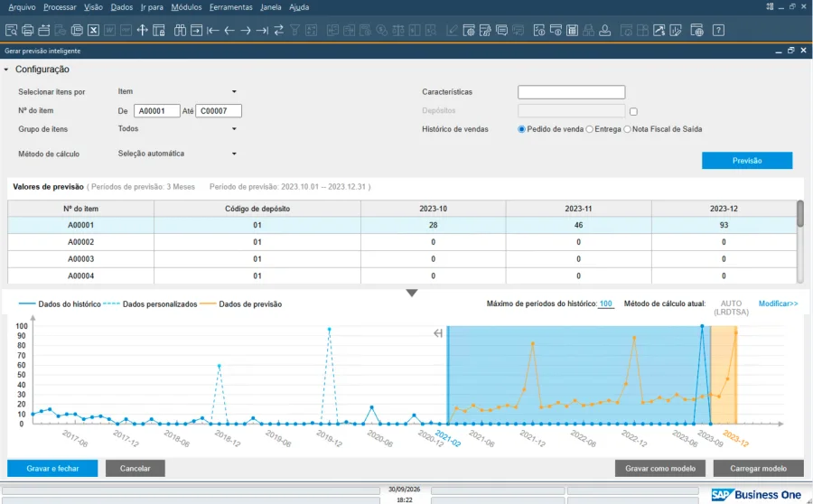Open Layout Designer toolbar icon
The height and width of the screenshot is (504, 813).
485,30
